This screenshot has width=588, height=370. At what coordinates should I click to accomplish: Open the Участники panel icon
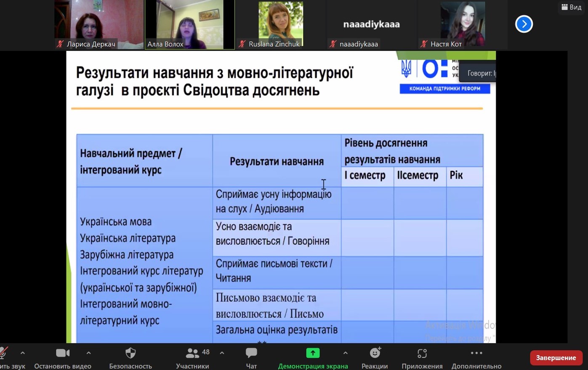[192, 353]
